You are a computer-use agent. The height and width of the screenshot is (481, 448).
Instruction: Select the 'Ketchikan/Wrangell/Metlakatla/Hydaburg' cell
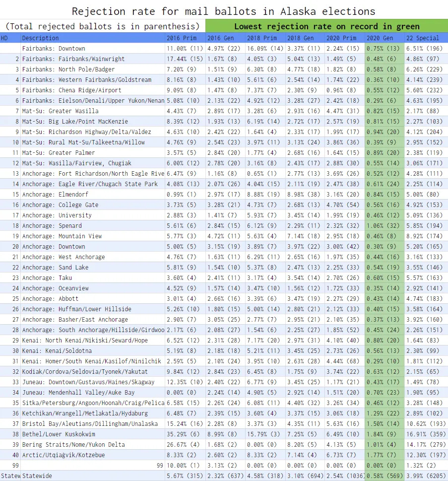point(93,413)
